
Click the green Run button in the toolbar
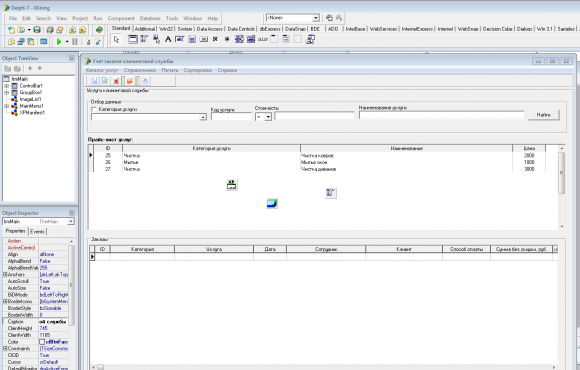click(x=58, y=42)
